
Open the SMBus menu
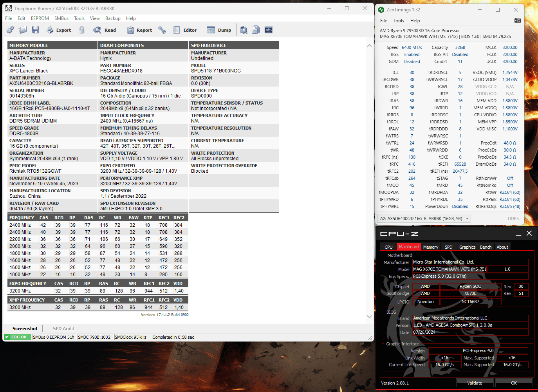(x=61, y=18)
